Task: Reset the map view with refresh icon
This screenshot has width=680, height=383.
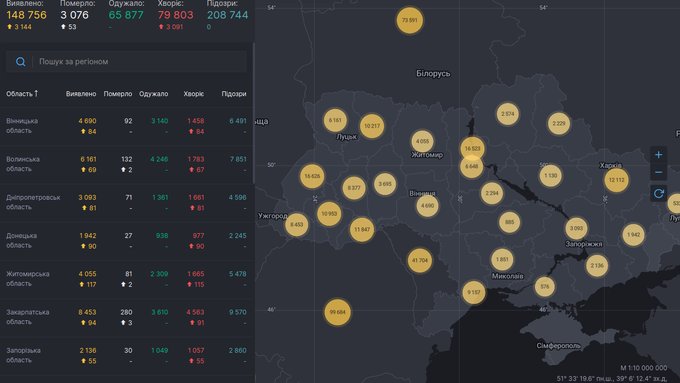Action: 658,193
